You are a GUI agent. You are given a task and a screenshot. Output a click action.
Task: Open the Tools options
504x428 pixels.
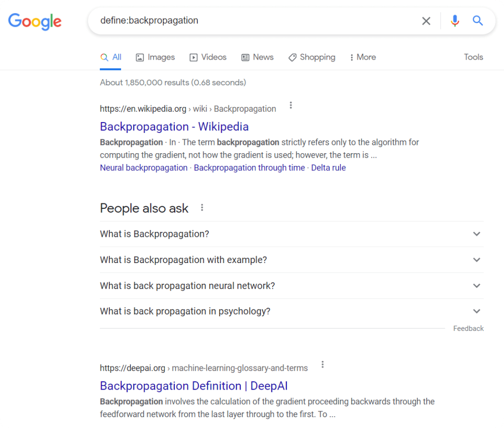click(473, 57)
